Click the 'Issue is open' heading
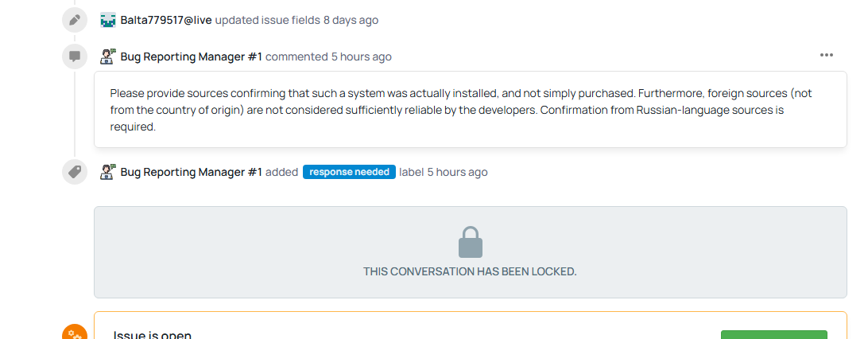The image size is (868, 339). 153,334
